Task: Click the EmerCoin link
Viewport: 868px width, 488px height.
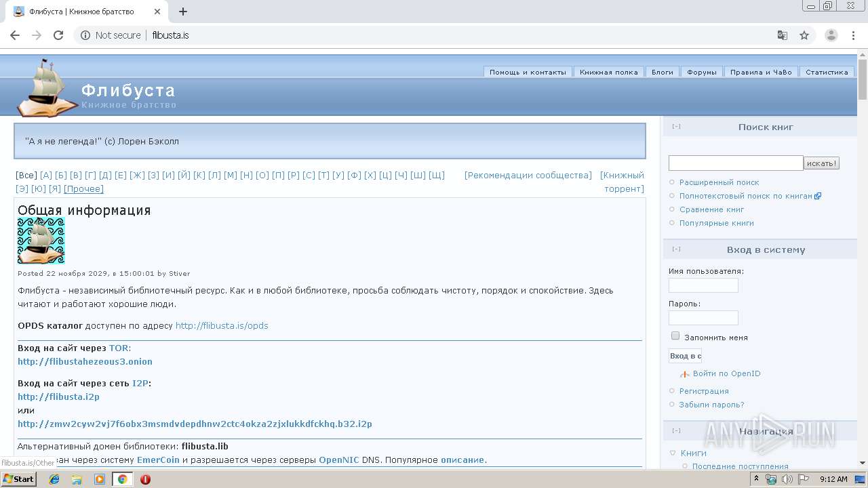Action: tap(158, 460)
